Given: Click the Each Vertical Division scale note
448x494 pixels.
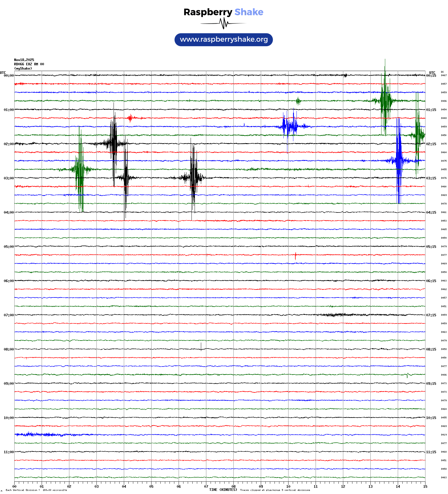Looking at the screenshot, I should pos(36,490).
